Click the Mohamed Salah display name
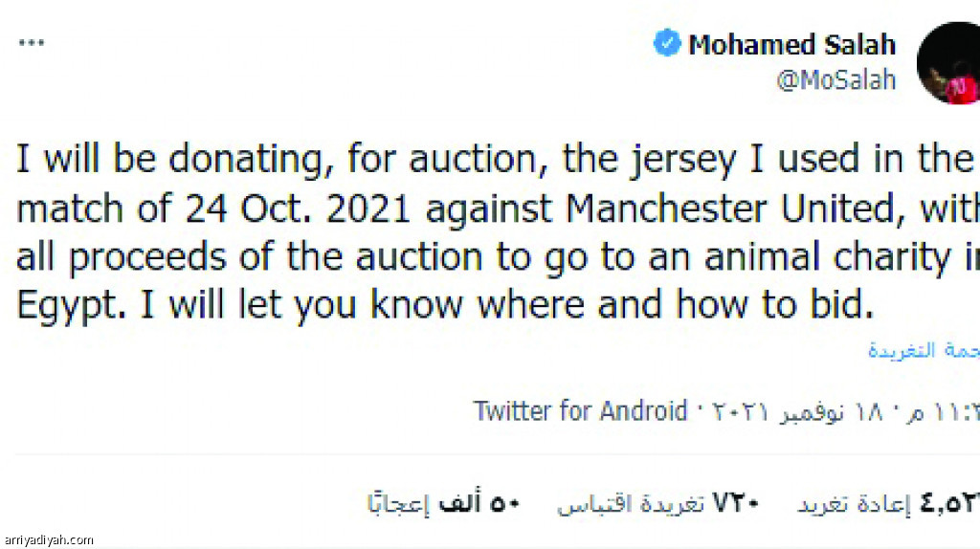 coord(791,45)
